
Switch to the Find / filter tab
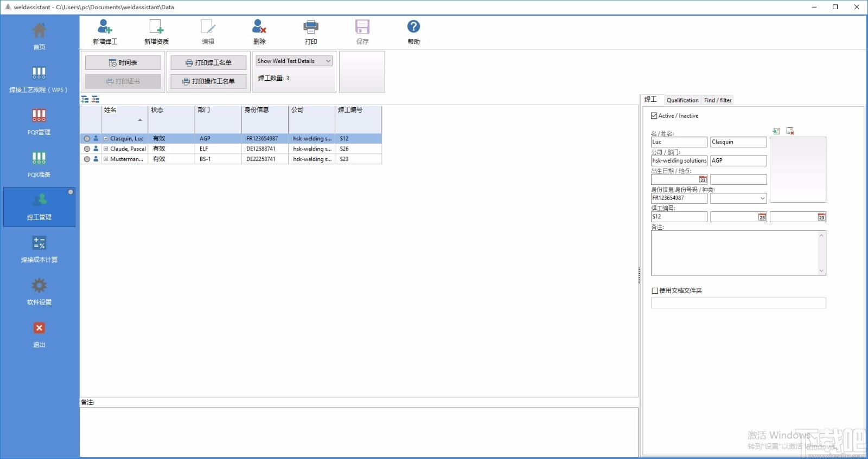[718, 100]
